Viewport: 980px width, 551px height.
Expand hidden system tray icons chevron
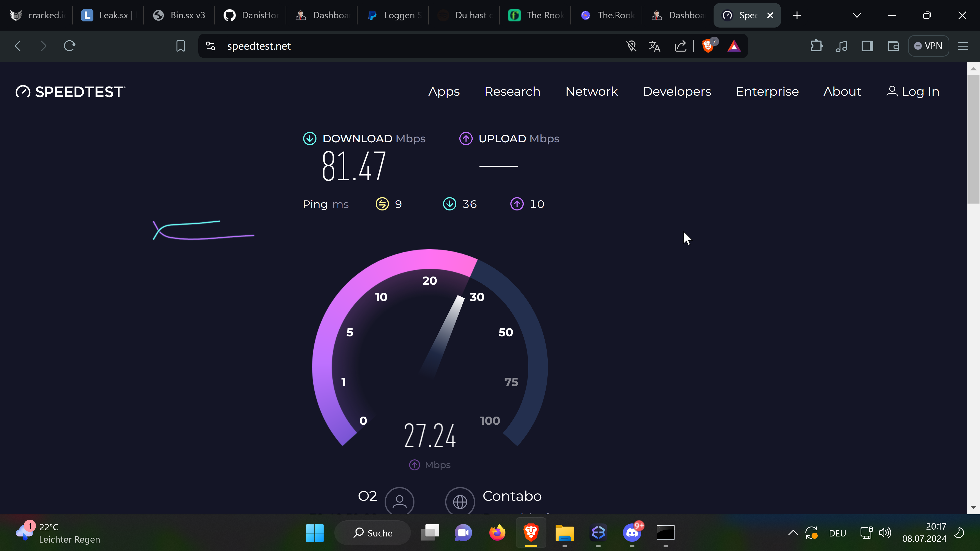pyautogui.click(x=793, y=532)
